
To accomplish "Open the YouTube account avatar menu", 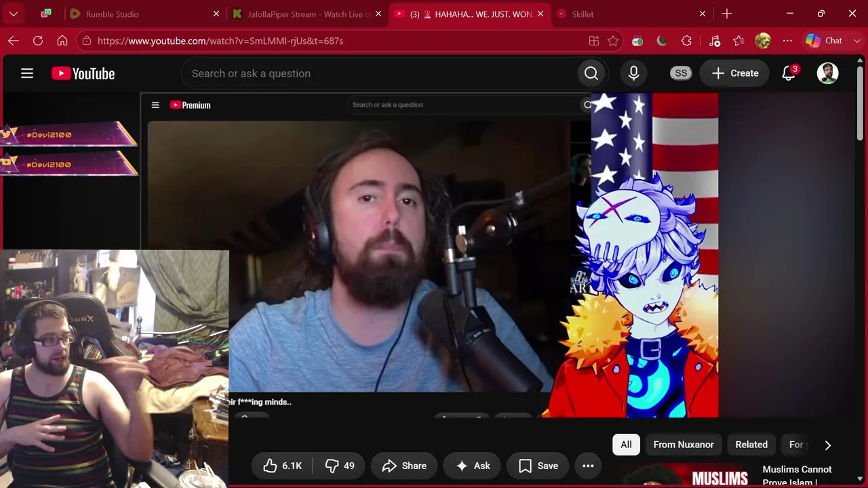I will coord(827,73).
